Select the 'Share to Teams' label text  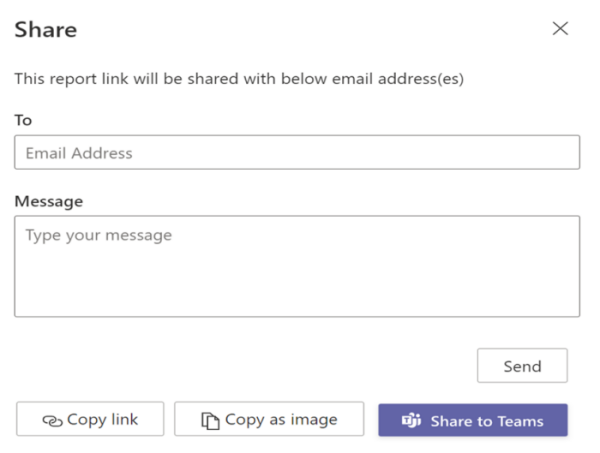pos(487,421)
